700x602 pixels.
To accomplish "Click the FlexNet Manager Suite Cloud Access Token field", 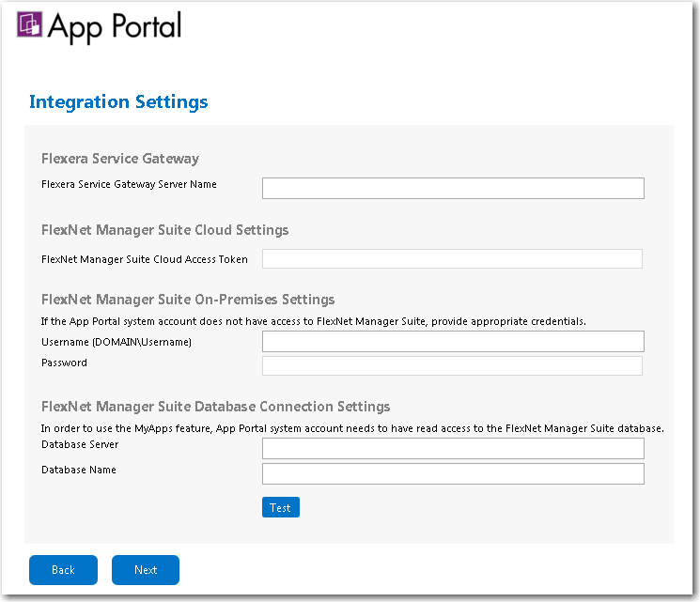I will [452, 259].
